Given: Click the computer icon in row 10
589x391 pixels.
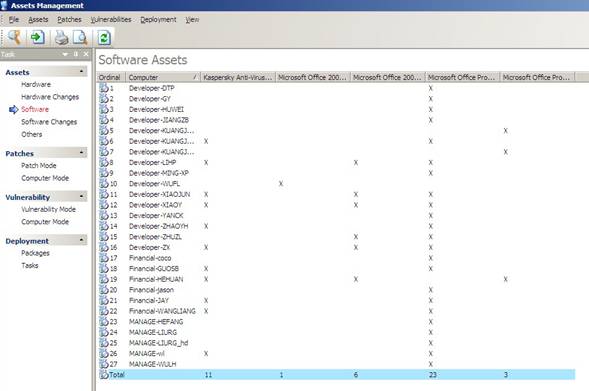Looking at the screenshot, I should tap(104, 183).
